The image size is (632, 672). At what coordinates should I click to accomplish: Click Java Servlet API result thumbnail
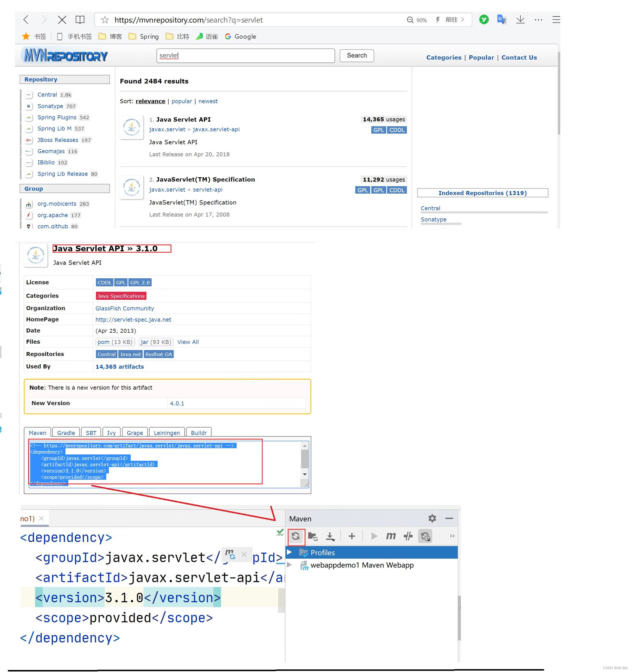(132, 127)
